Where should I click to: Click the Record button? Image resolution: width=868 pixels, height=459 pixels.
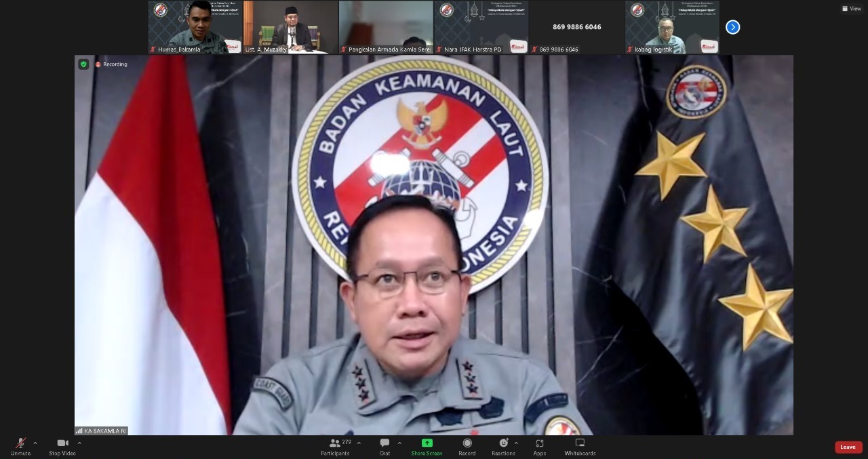pos(467,446)
